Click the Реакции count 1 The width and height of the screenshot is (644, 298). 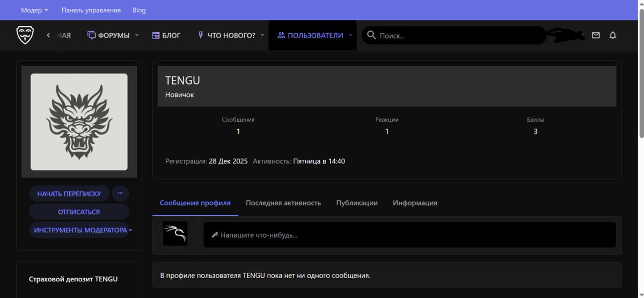(387, 131)
